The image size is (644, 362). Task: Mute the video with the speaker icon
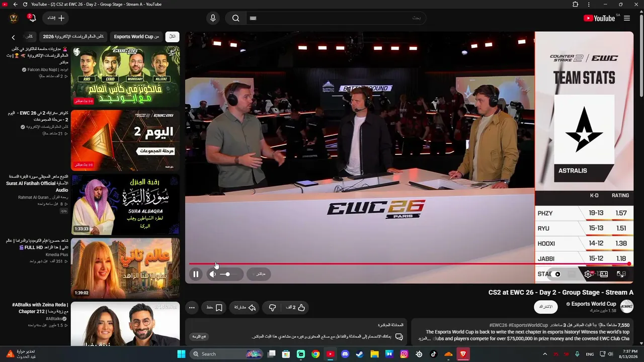[x=213, y=274]
